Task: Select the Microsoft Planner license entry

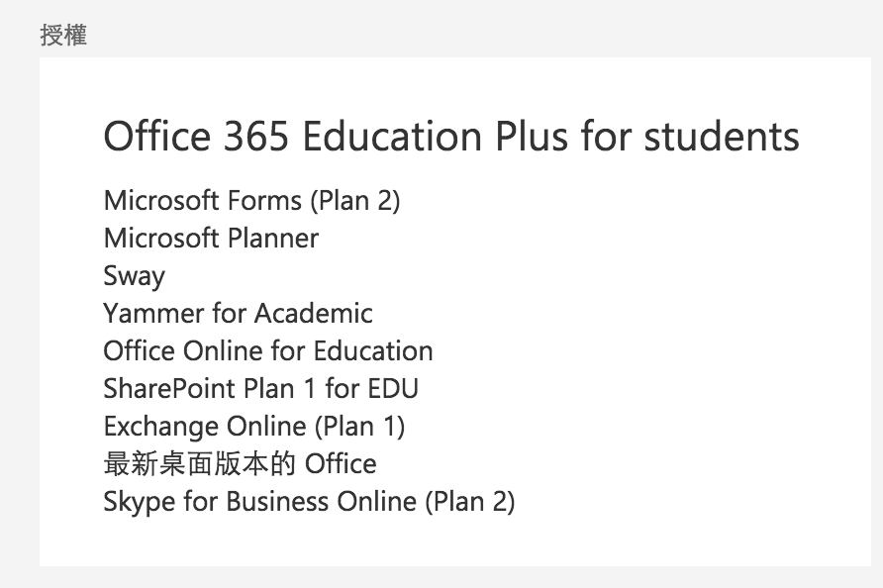Action: tap(211, 239)
